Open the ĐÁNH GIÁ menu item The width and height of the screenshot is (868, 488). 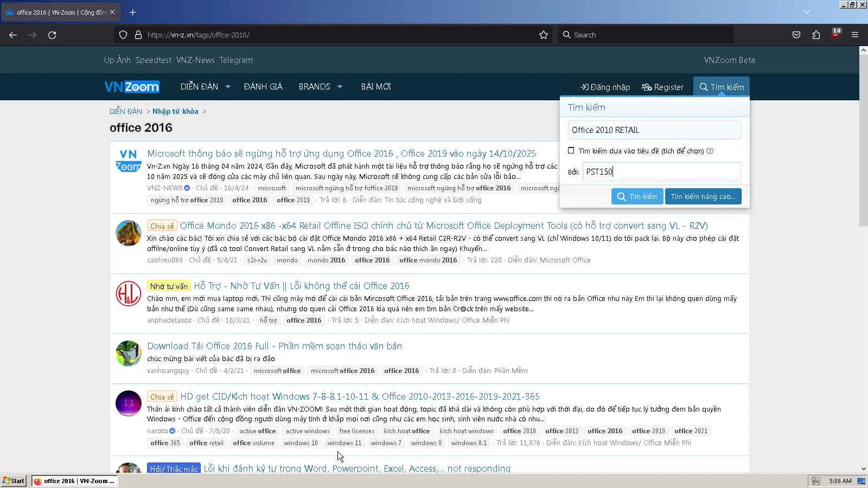pyautogui.click(x=263, y=87)
